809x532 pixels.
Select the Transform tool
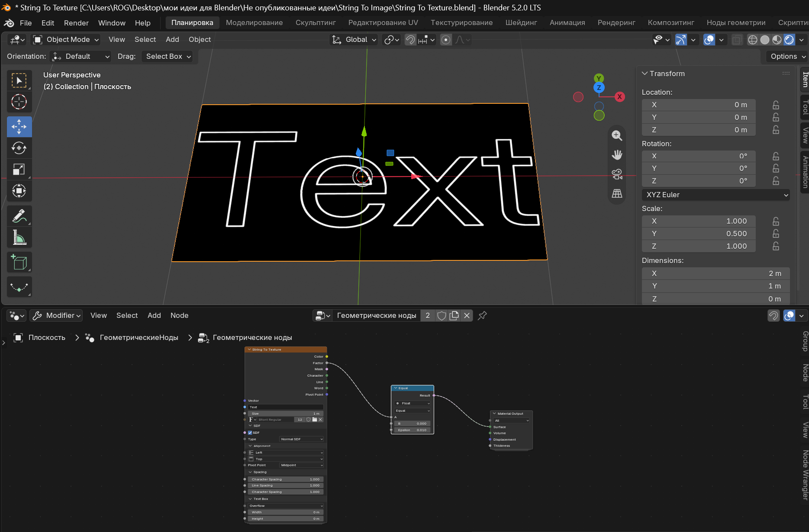pos(19,191)
